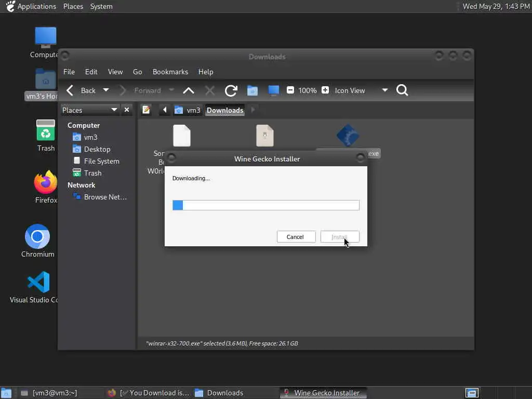Go Back in the file manager
This screenshot has width=532, height=399.
81,90
